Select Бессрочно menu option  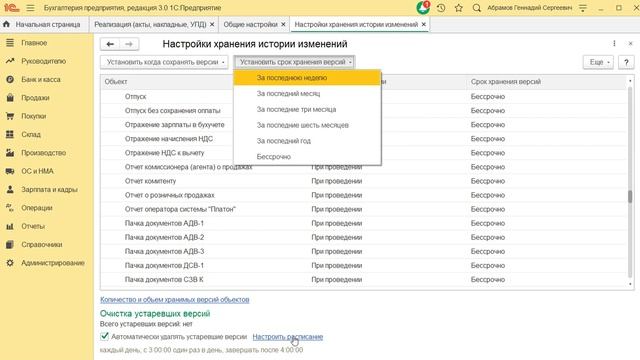[307, 157]
